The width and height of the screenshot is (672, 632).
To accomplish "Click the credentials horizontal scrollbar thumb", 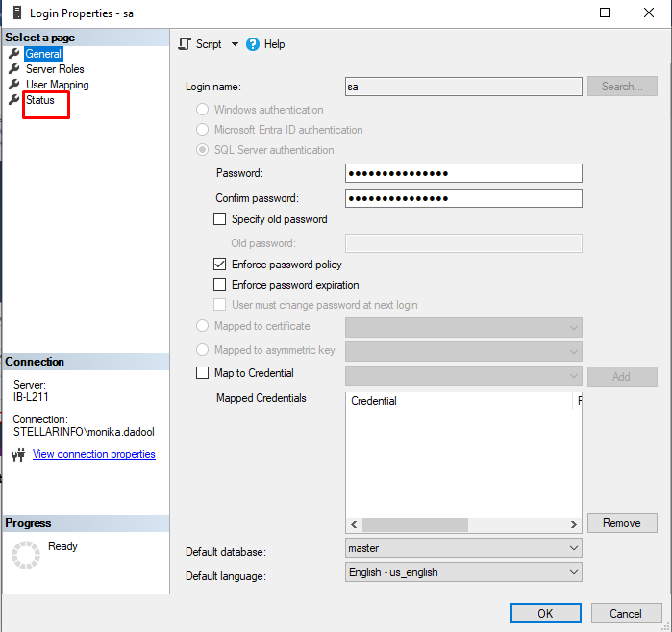I will (415, 524).
